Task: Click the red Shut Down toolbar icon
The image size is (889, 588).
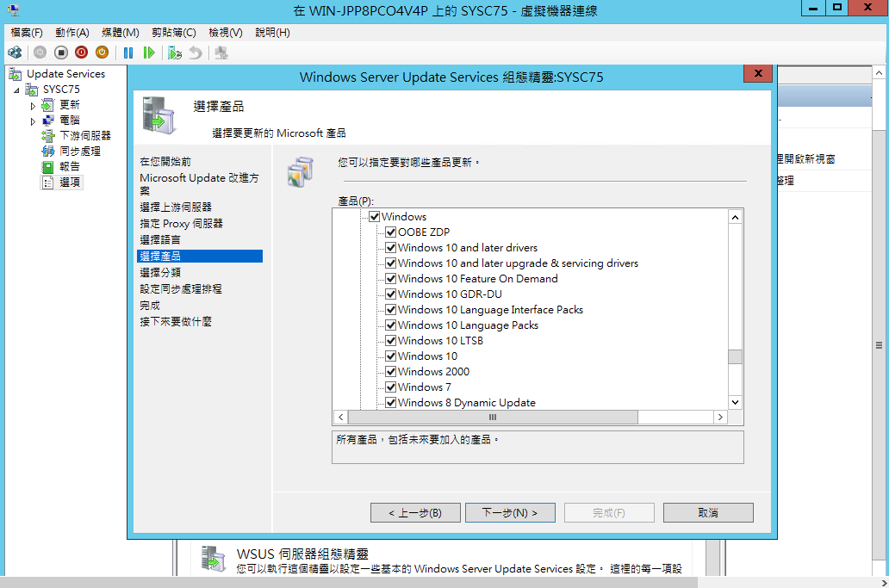Action: pyautogui.click(x=82, y=53)
